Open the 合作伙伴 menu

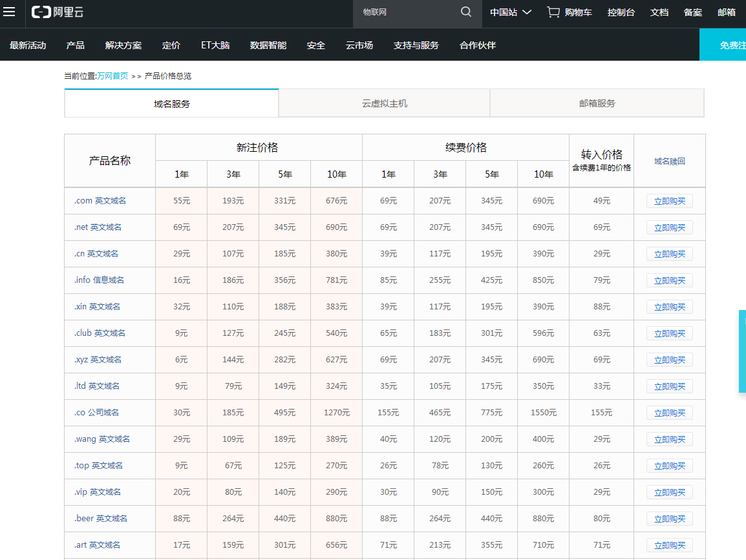point(478,45)
